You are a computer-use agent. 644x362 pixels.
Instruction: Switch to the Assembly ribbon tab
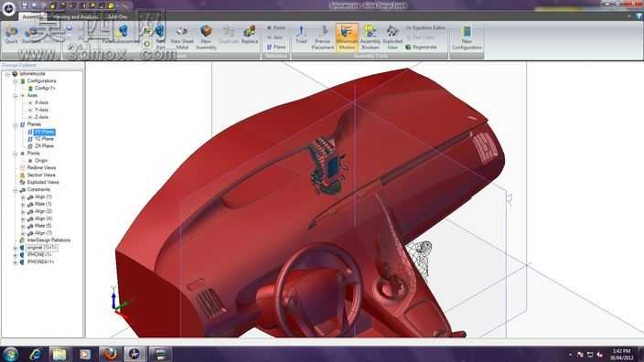[x=32, y=16]
